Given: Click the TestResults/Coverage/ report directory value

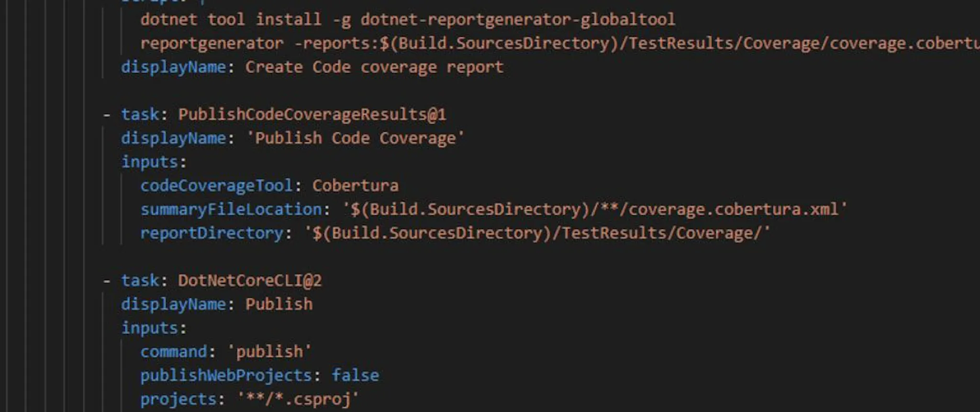Looking at the screenshot, I should click(537, 233).
